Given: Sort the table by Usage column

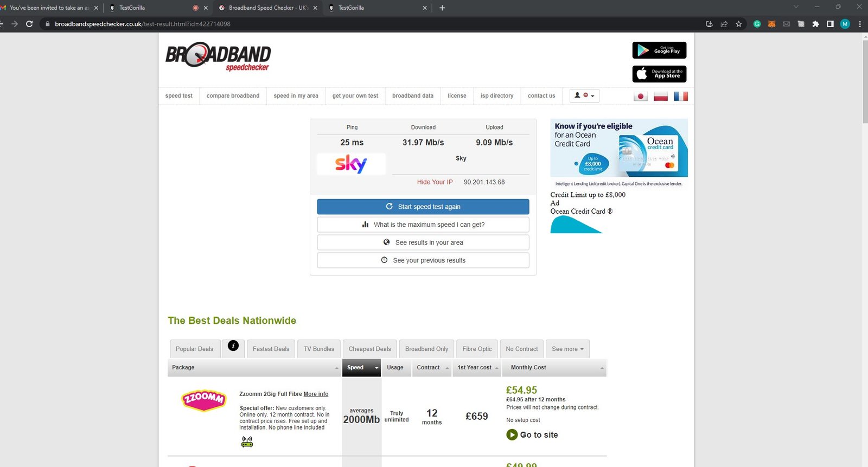Looking at the screenshot, I should click(x=395, y=368).
